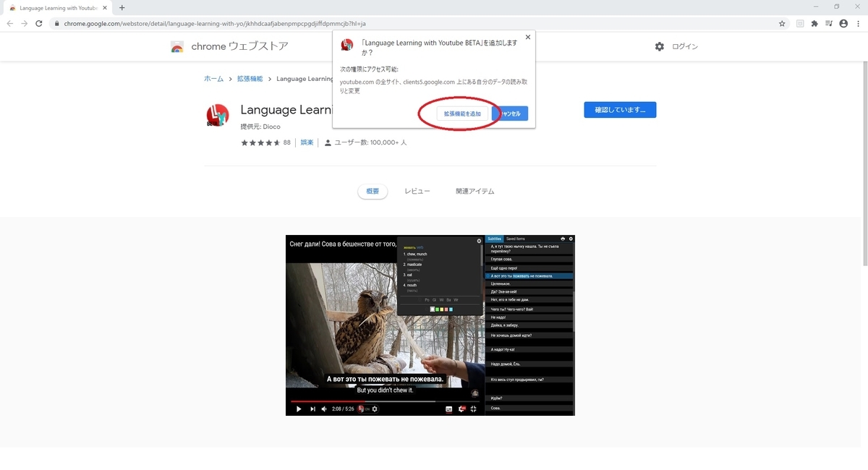
Task: Click the 確認しています... button
Action: tap(620, 110)
